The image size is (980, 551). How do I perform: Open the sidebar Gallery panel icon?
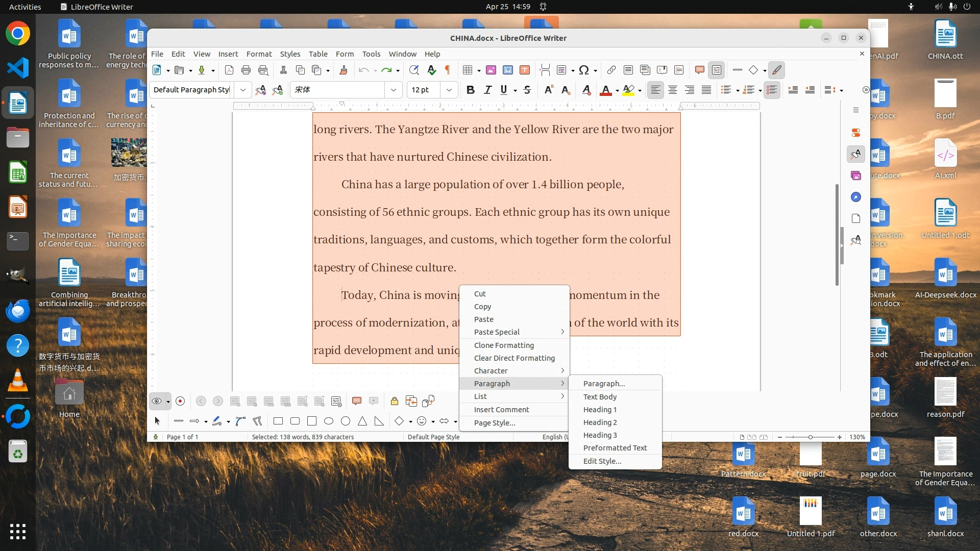[856, 176]
